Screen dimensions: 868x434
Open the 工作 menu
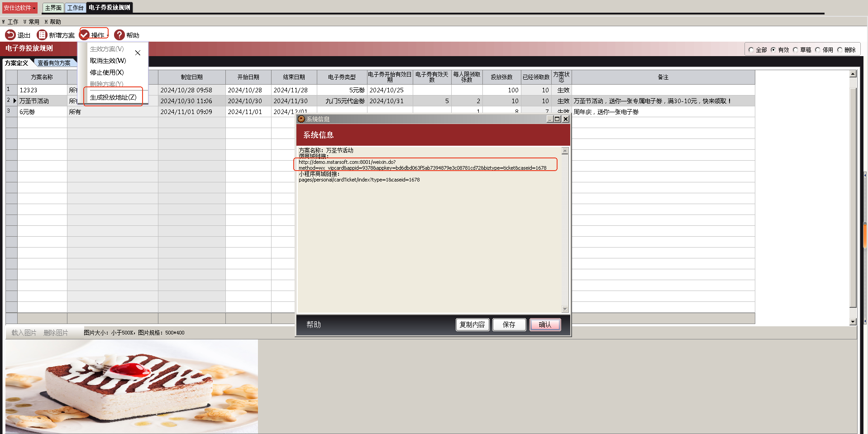[10, 22]
